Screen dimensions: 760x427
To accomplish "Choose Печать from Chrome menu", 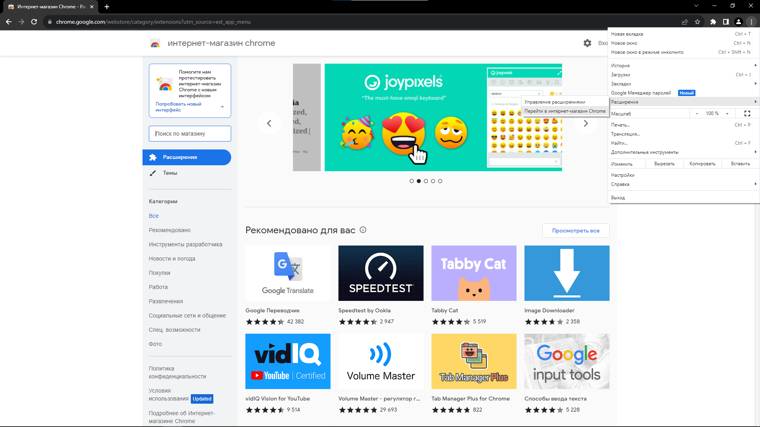I will (683, 125).
